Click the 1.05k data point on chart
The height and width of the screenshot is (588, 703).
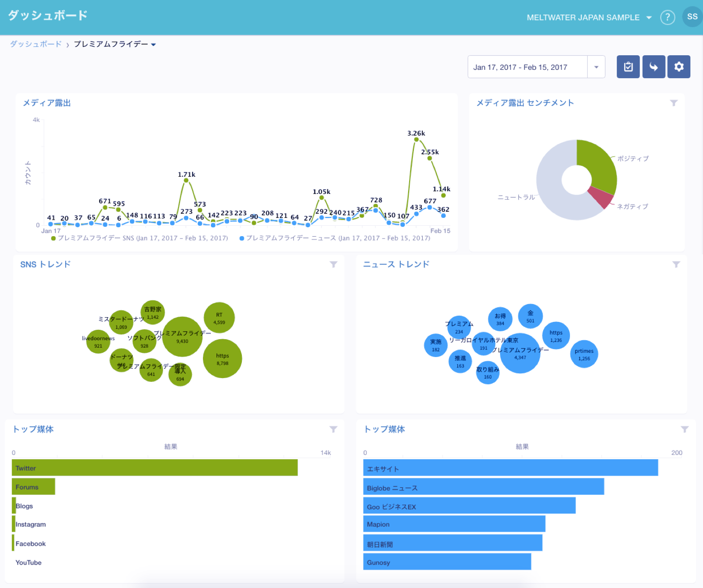point(322,198)
